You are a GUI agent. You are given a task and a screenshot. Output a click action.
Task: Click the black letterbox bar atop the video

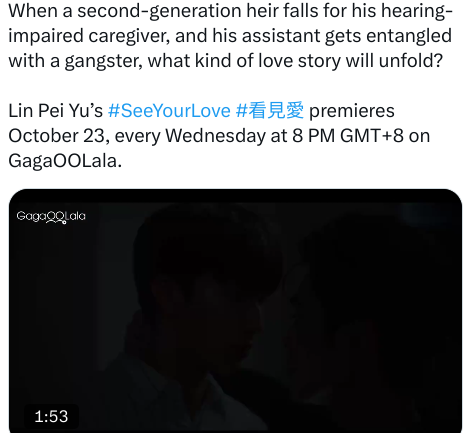(x=235, y=196)
